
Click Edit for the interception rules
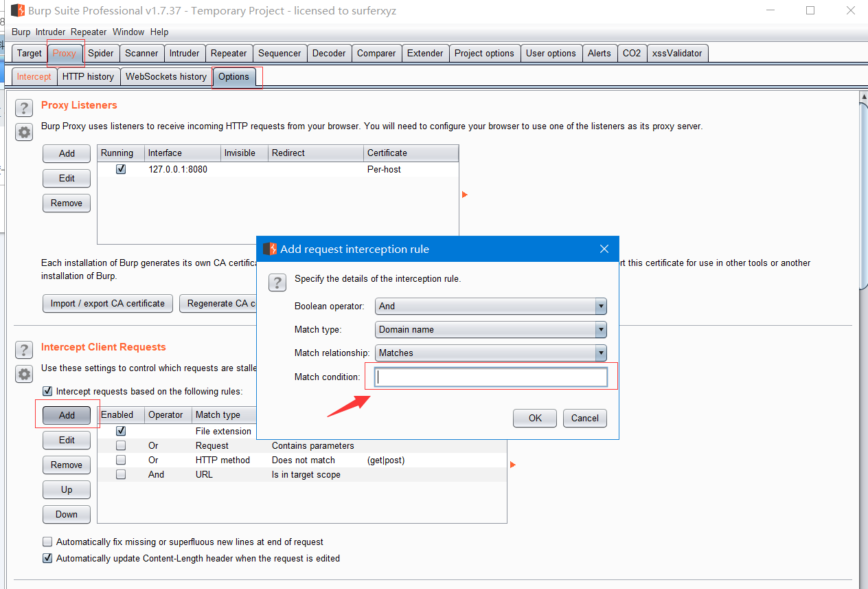point(67,440)
